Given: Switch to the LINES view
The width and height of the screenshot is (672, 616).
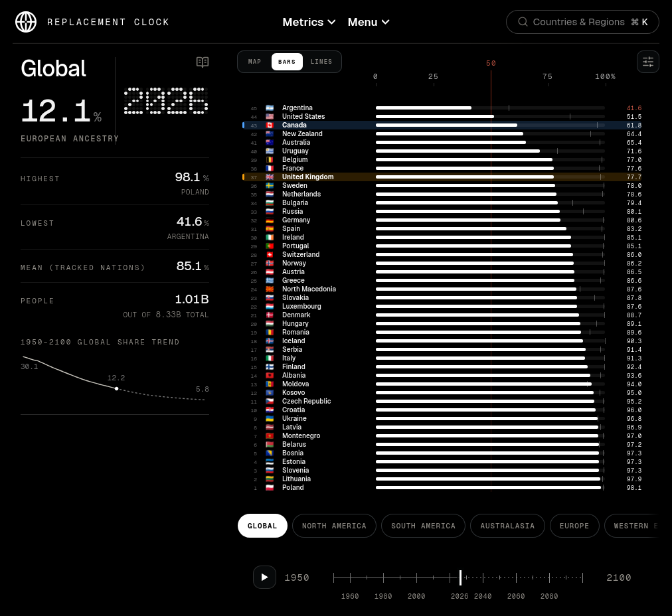Looking at the screenshot, I should tap(321, 62).
